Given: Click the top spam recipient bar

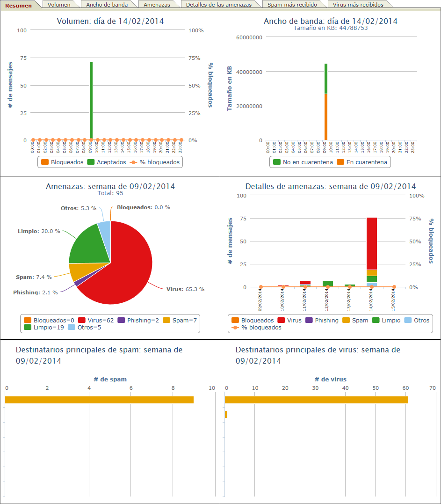Looking at the screenshot, I should pos(94,400).
